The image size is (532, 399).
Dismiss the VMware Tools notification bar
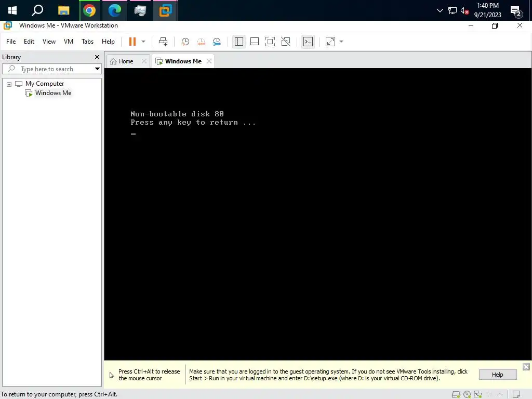pos(526,367)
